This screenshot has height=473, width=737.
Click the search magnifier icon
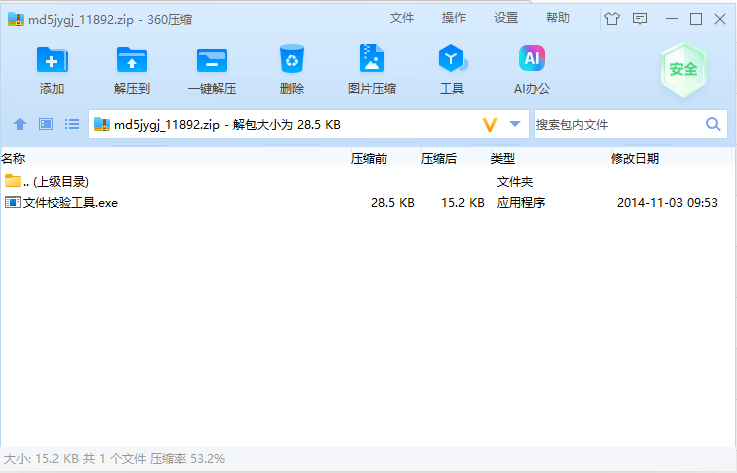click(713, 124)
